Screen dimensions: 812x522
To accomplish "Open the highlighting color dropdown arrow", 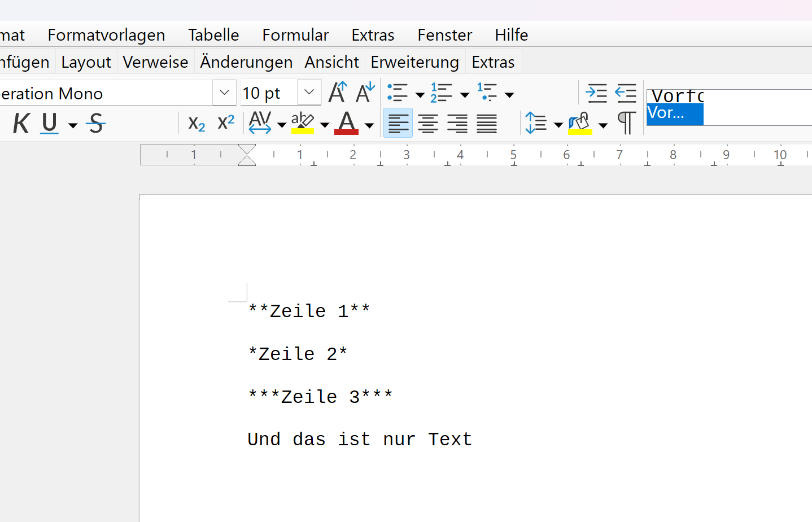I will pyautogui.click(x=324, y=125).
